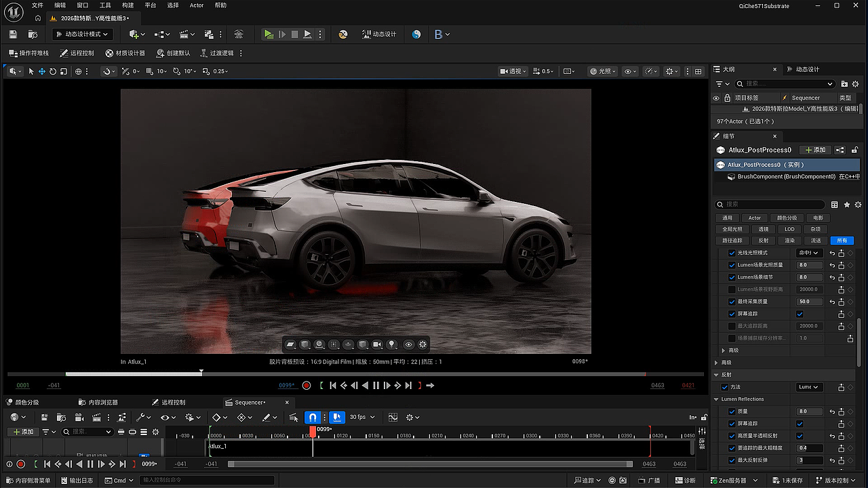Click the 输入控制台命令 console input field
This screenshot has height=488, width=868.
click(x=207, y=481)
